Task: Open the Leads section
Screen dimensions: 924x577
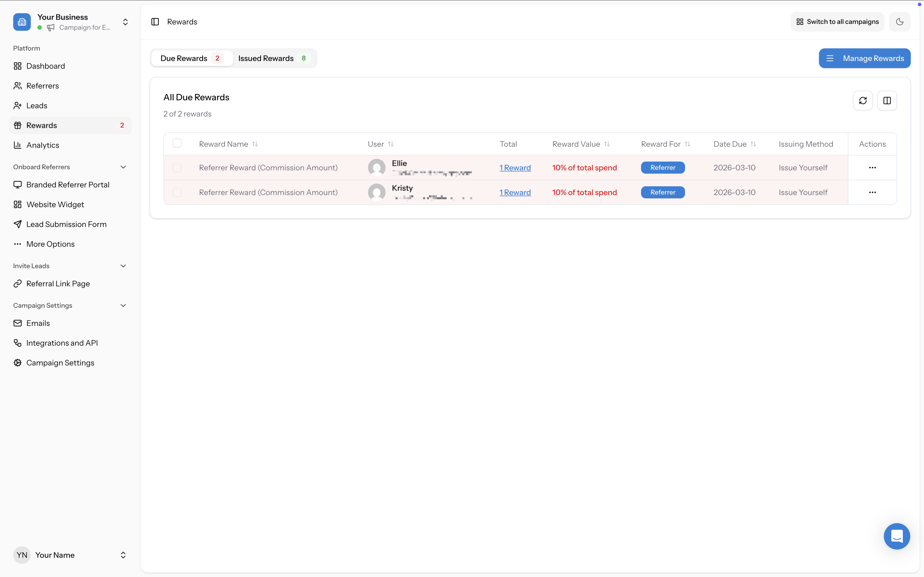Action: (37, 105)
